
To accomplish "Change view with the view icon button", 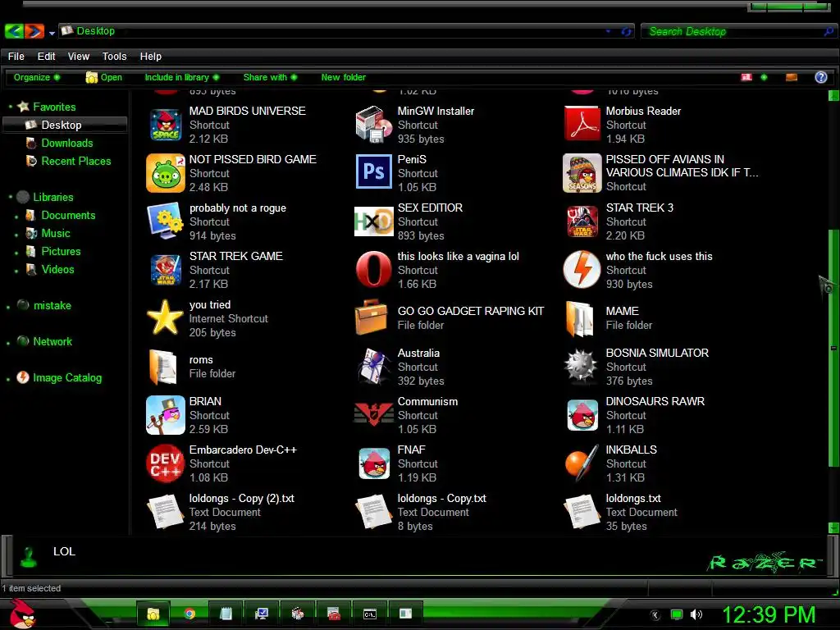I will point(746,77).
